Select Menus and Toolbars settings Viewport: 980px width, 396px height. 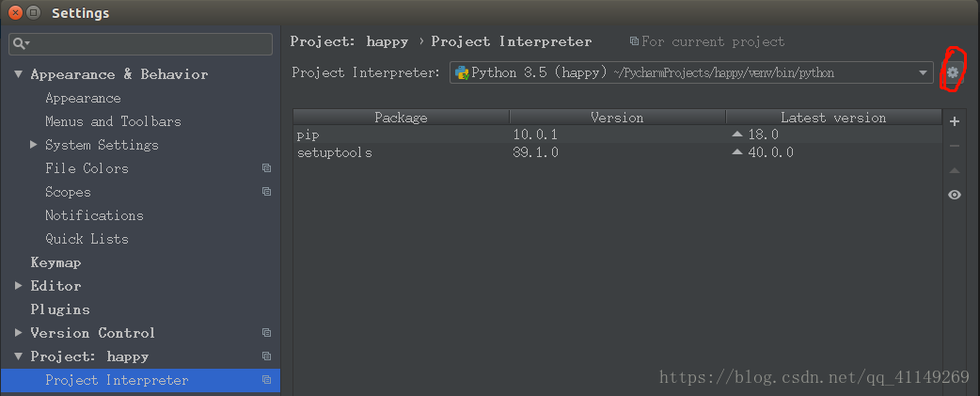113,121
